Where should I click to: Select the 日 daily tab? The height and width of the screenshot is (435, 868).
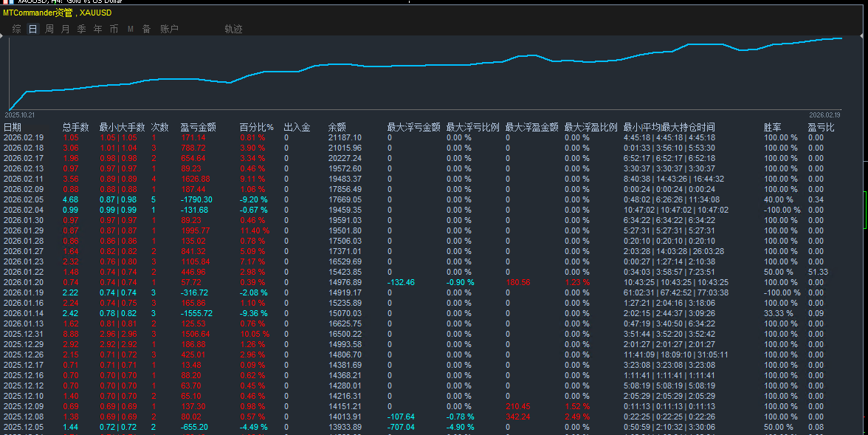[x=32, y=29]
